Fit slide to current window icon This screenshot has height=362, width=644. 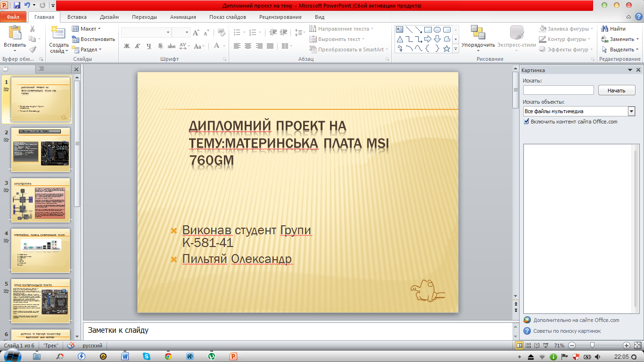pyautogui.click(x=637, y=346)
